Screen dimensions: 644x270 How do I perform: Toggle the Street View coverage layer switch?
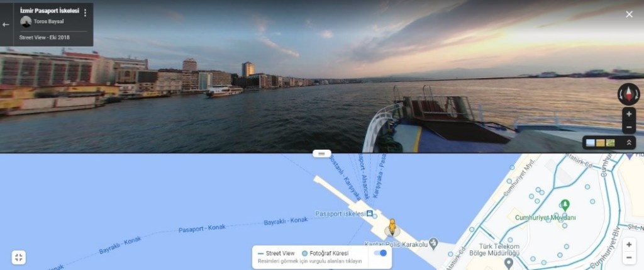(x=380, y=253)
